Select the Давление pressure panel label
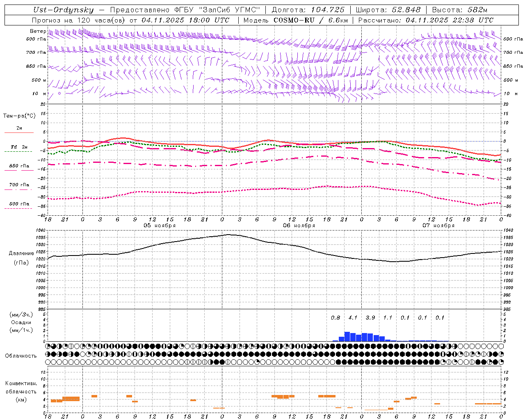This screenshot has height=420, width=525. click(21, 253)
